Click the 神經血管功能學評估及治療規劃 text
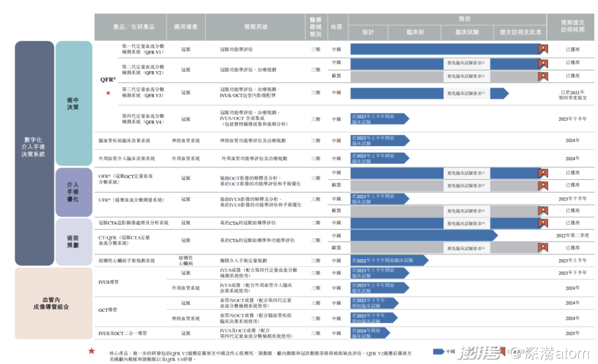 coord(252,141)
